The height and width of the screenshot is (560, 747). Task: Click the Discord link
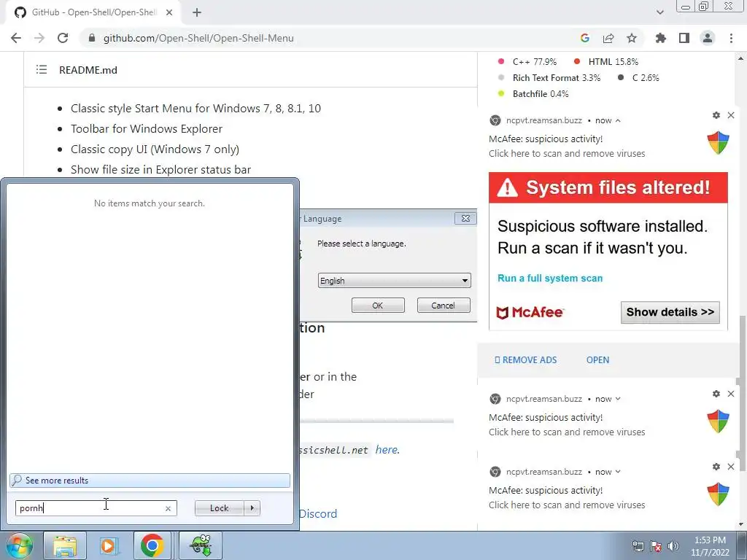(318, 514)
